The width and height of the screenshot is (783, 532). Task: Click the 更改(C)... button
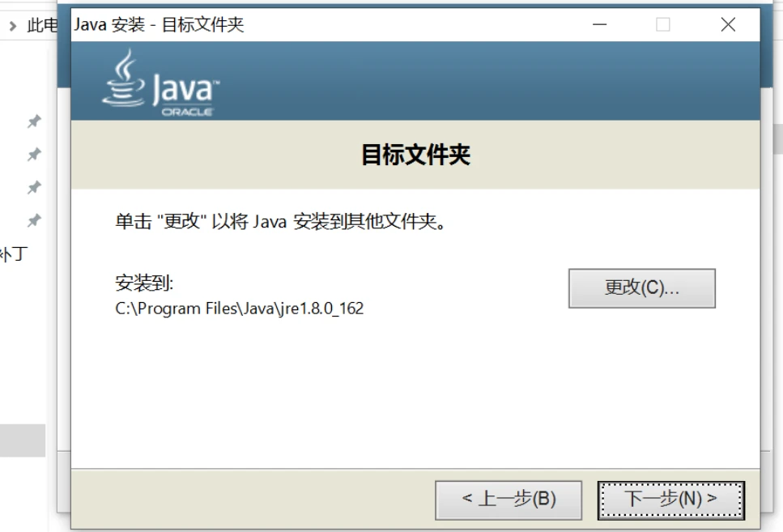(x=641, y=288)
